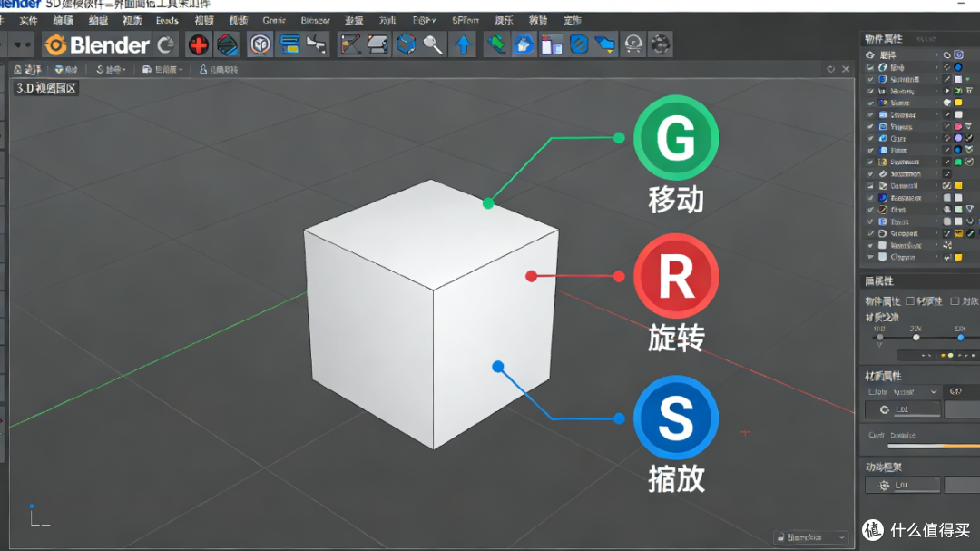This screenshot has width=980, height=551.
Task: Click the gear icon in 动动框架 section button
Action: click(x=885, y=486)
